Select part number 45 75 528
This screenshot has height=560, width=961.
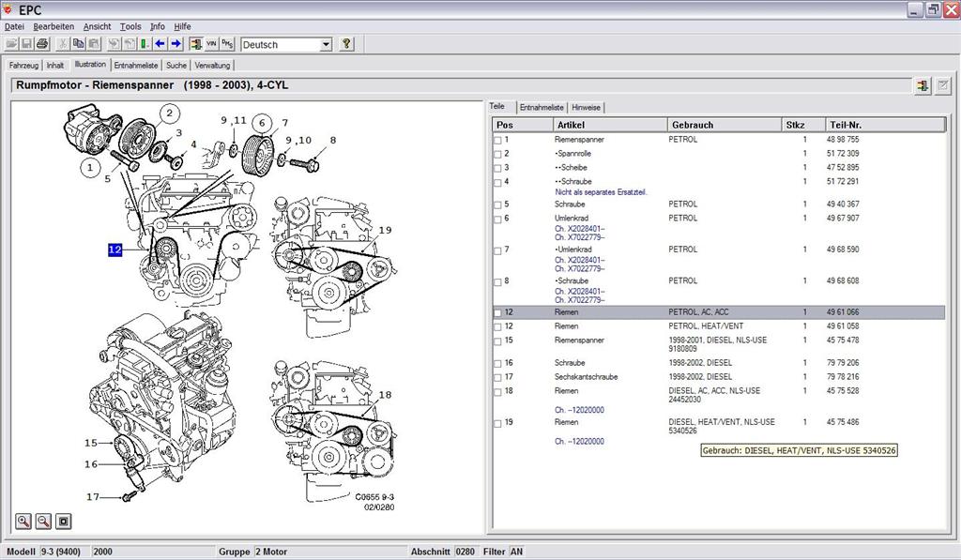[843, 391]
